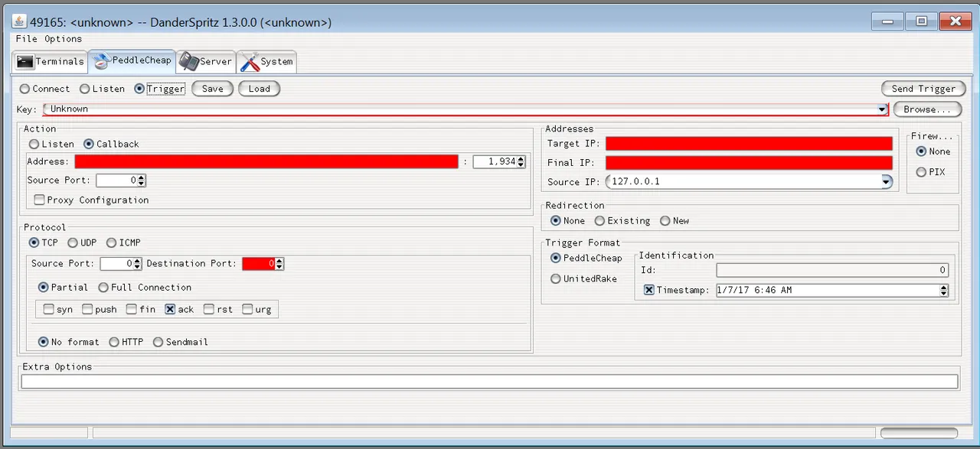Check the urg flag checkbox

click(247, 309)
